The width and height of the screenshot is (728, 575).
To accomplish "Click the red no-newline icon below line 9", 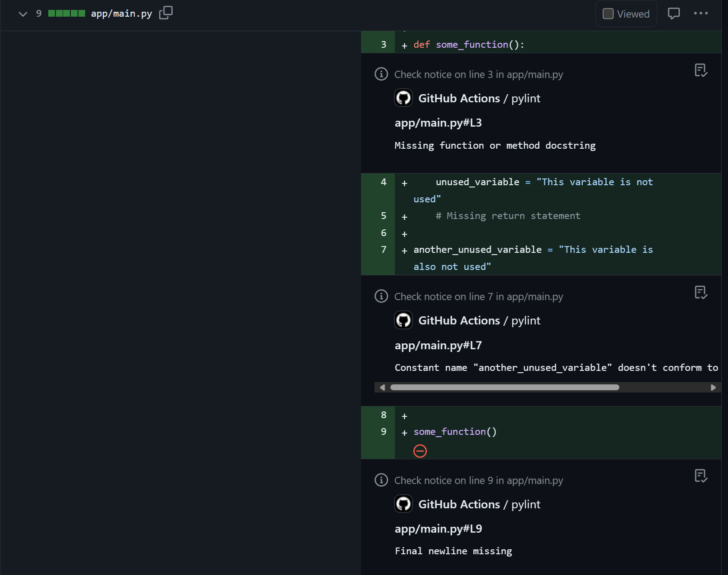I will click(x=420, y=451).
